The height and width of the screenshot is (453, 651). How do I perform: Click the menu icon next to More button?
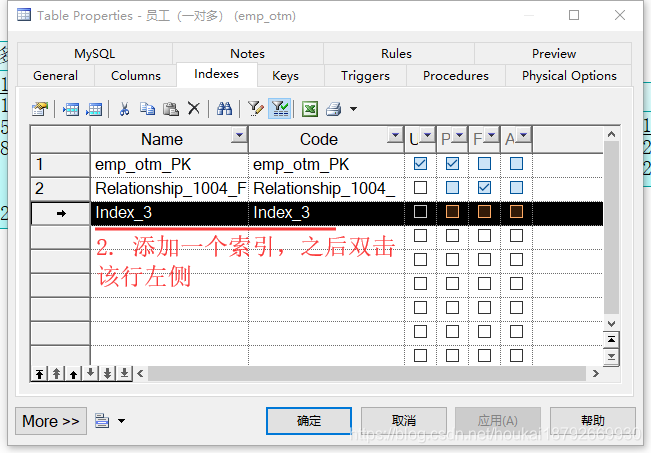coord(102,421)
